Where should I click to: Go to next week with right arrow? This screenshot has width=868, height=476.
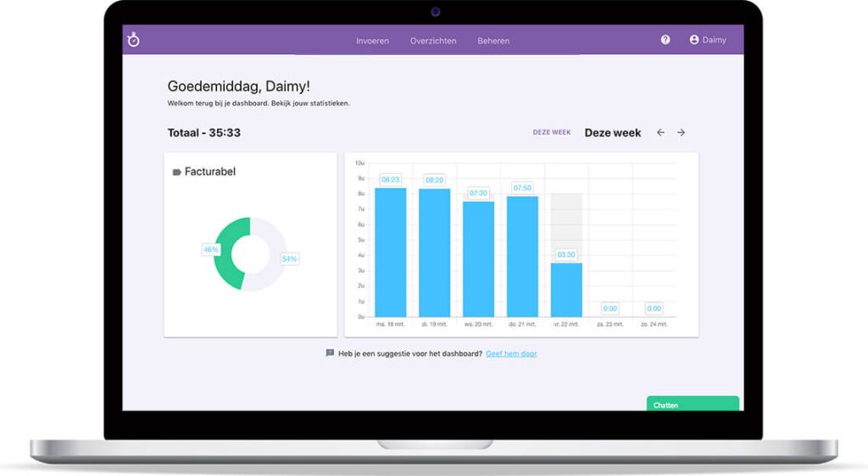[x=681, y=132]
